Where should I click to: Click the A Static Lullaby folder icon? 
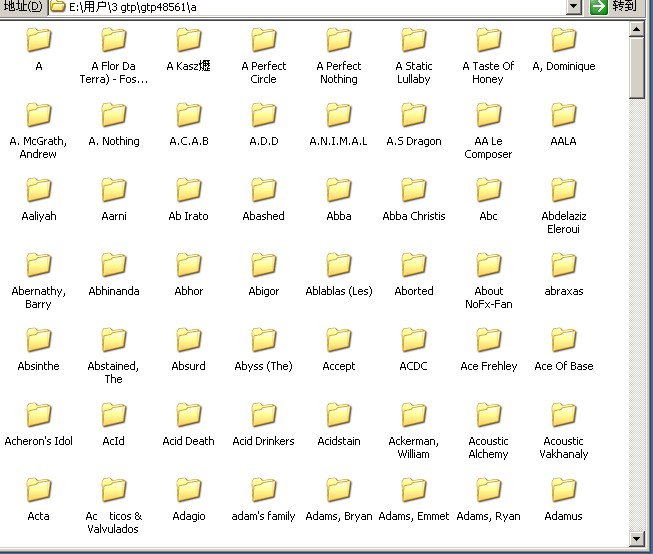click(414, 40)
